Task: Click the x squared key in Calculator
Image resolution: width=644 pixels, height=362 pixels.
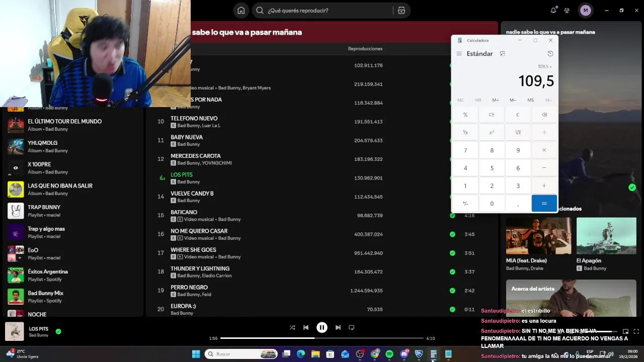Action: 492,132
